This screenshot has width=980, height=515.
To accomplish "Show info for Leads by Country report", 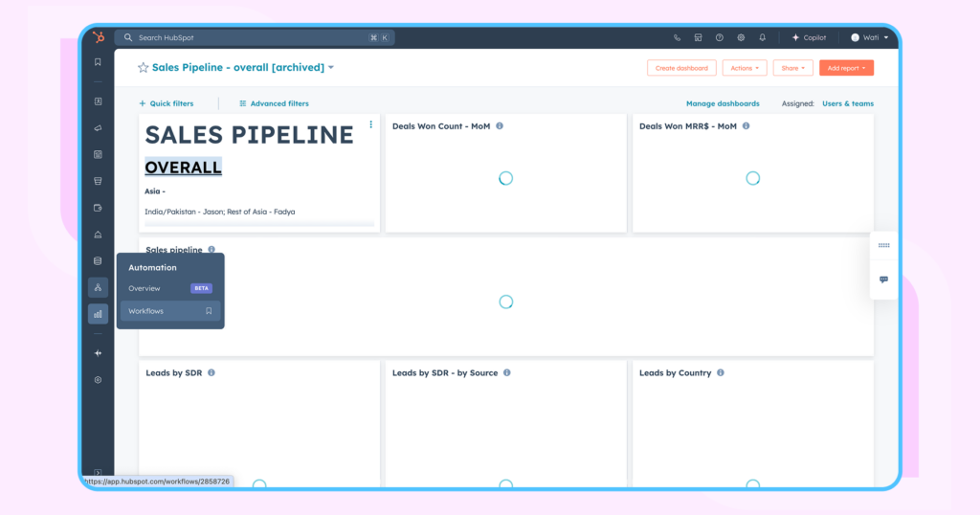I will coord(721,373).
